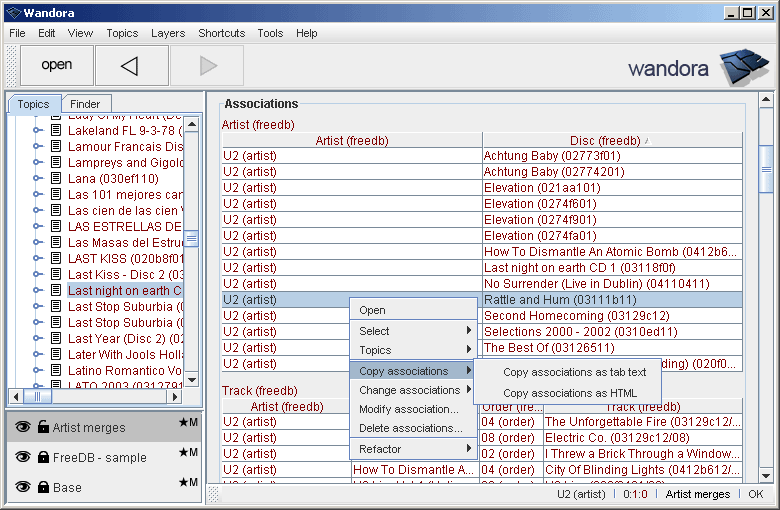Choose Delete associations... in context menu

click(x=414, y=428)
